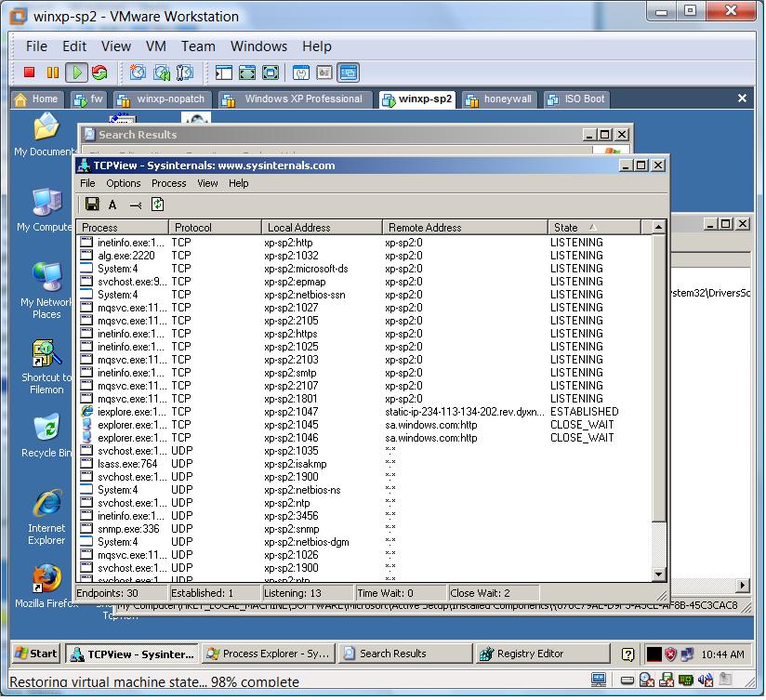Viewport: 766px width, 700px height.
Task: Click the TCPView list scroll down arrow
Action: click(x=658, y=575)
